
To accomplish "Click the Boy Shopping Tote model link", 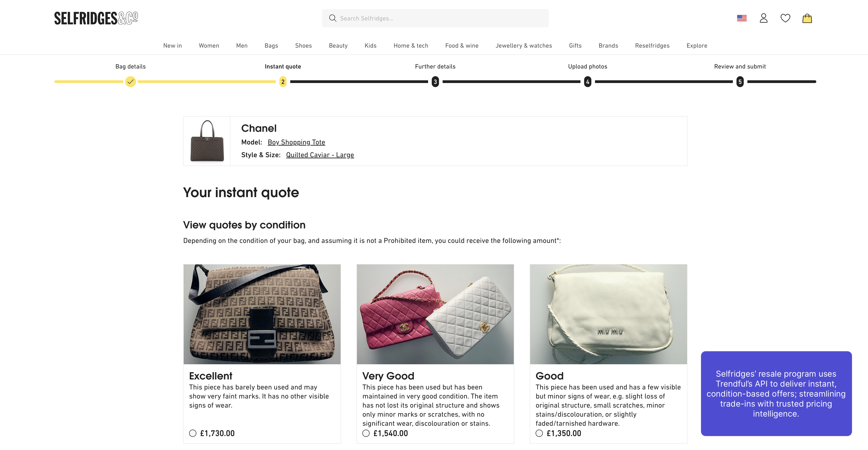I will [x=296, y=142].
